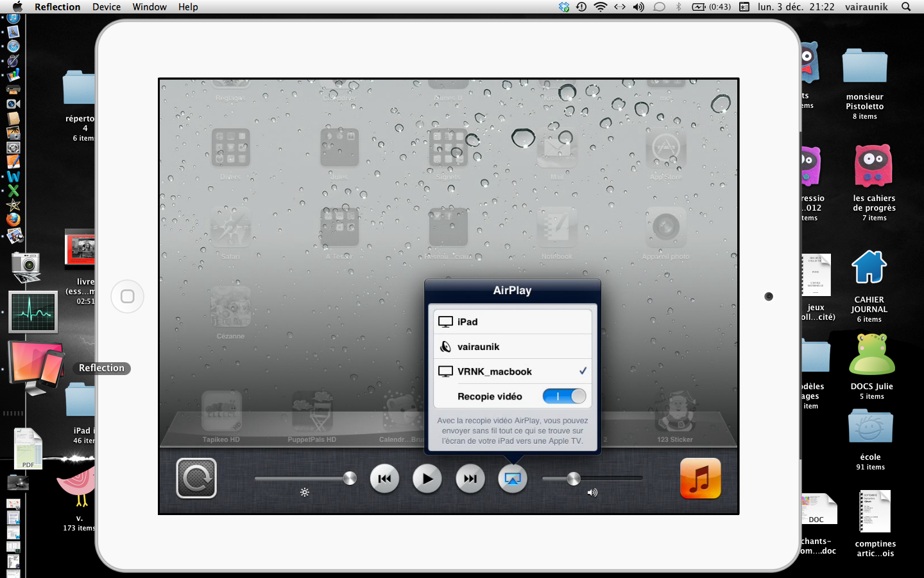
Task: Open Firefox from the Dock
Action: (x=13, y=219)
